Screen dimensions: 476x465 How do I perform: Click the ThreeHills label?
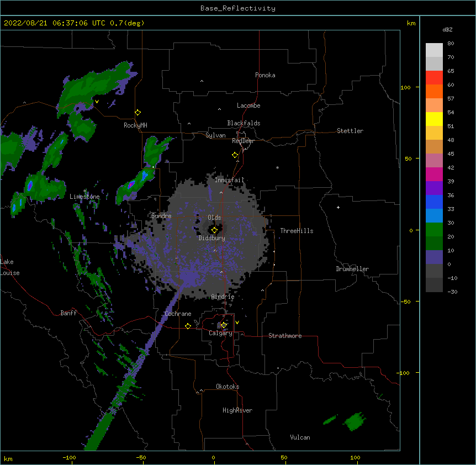297,231
